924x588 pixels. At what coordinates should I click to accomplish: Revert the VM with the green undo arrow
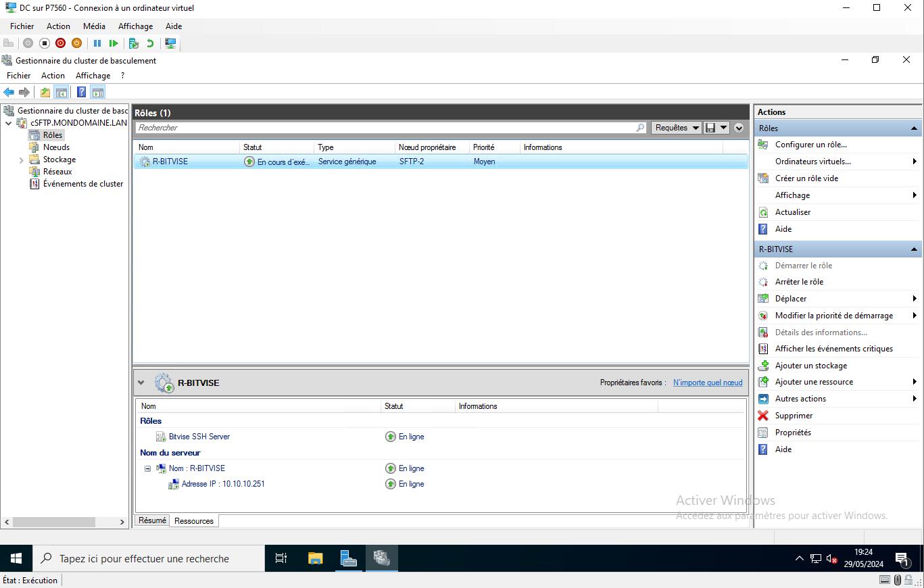[150, 43]
